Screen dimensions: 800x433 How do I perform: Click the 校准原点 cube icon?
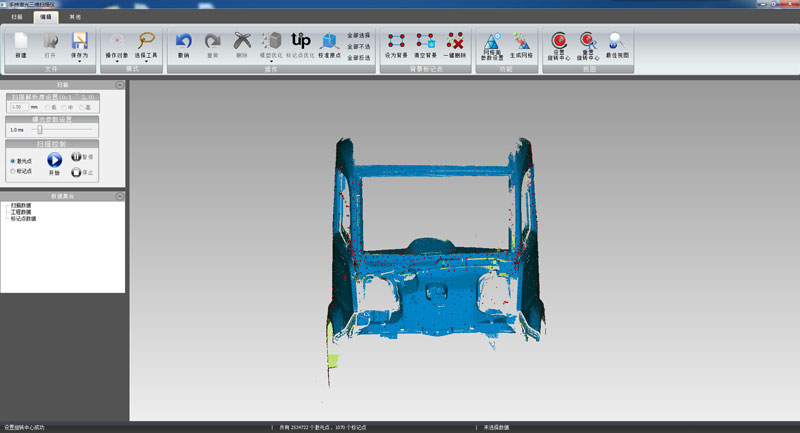click(328, 41)
